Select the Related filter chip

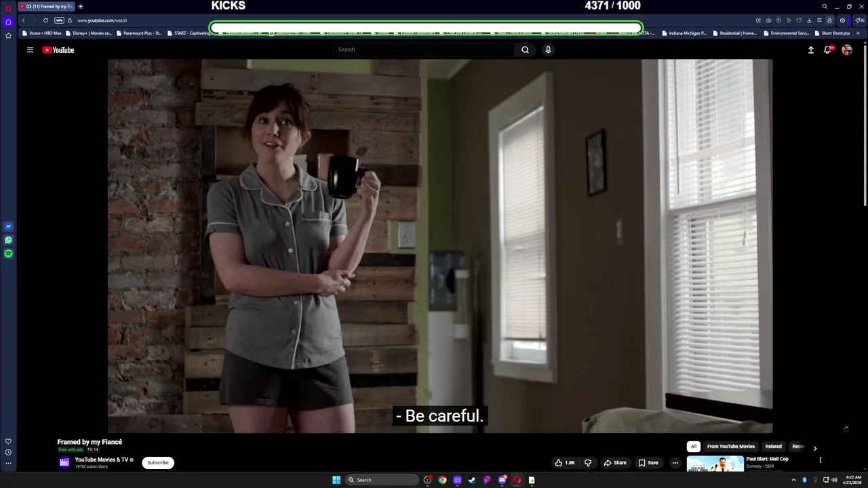pyautogui.click(x=773, y=447)
